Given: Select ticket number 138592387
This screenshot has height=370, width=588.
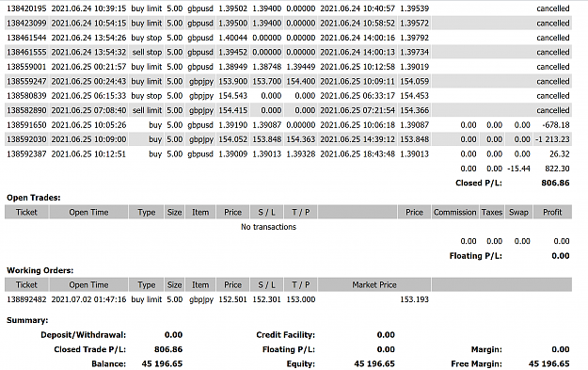Looking at the screenshot, I should pyautogui.click(x=26, y=153).
